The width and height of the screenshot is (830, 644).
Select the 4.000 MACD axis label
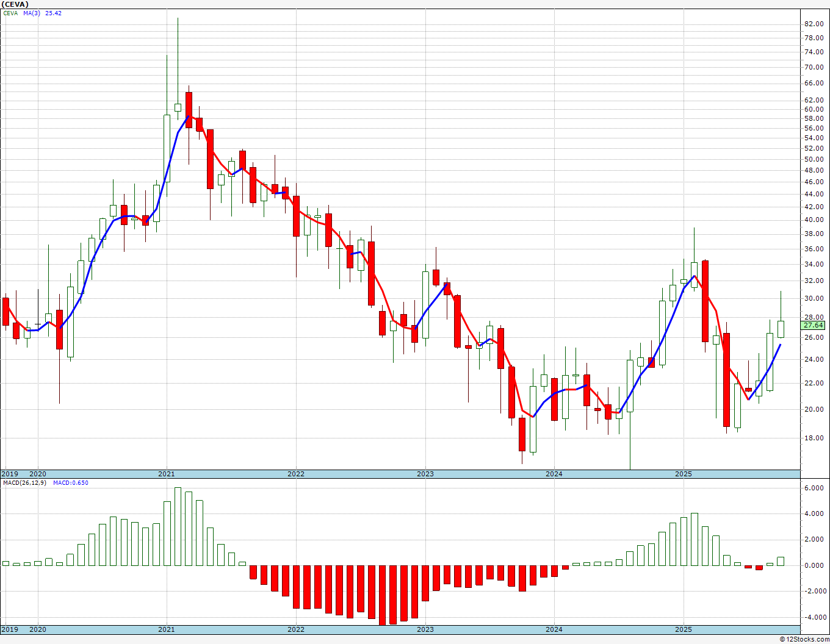(x=814, y=513)
